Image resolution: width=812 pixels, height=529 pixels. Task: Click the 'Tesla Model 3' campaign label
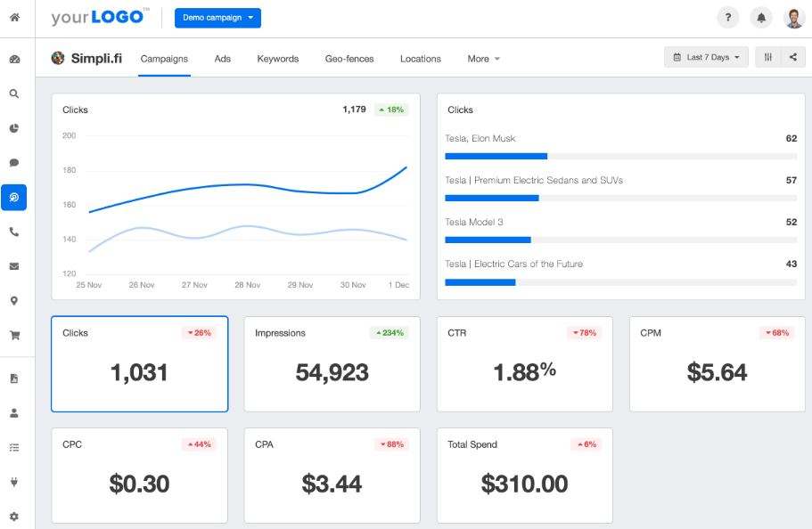click(x=474, y=222)
